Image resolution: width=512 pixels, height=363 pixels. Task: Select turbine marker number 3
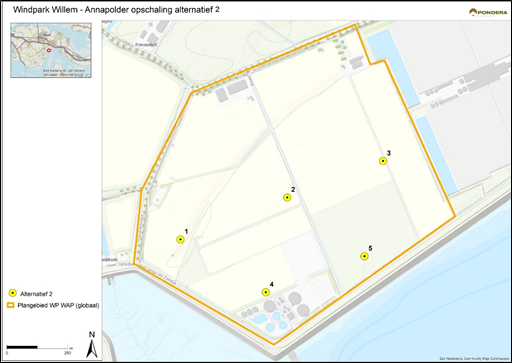tap(383, 161)
